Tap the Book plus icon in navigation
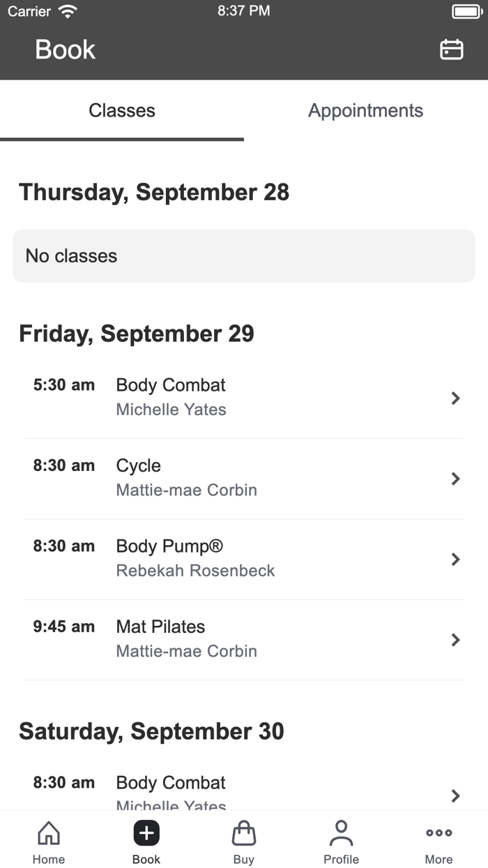 point(146,832)
